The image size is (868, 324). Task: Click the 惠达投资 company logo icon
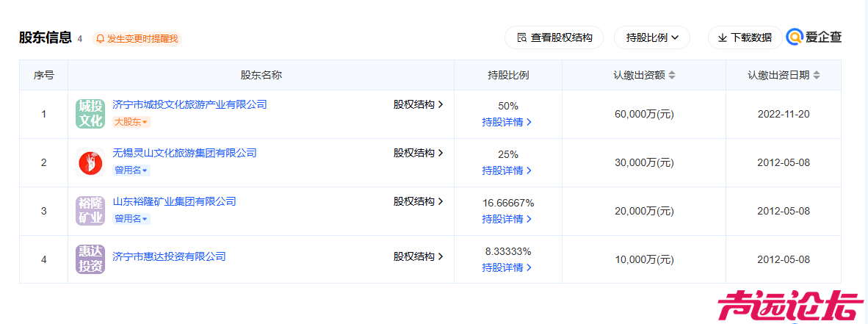point(90,259)
